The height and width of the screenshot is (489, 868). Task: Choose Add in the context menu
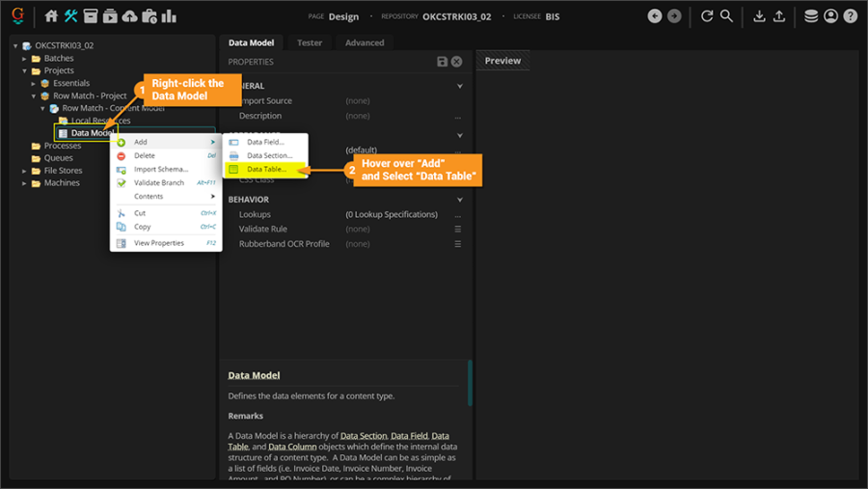(x=166, y=143)
